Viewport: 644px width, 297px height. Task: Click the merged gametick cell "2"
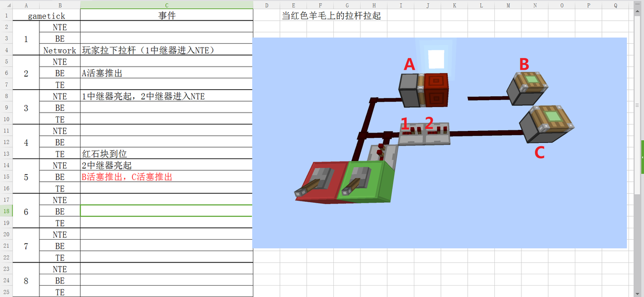(26, 73)
